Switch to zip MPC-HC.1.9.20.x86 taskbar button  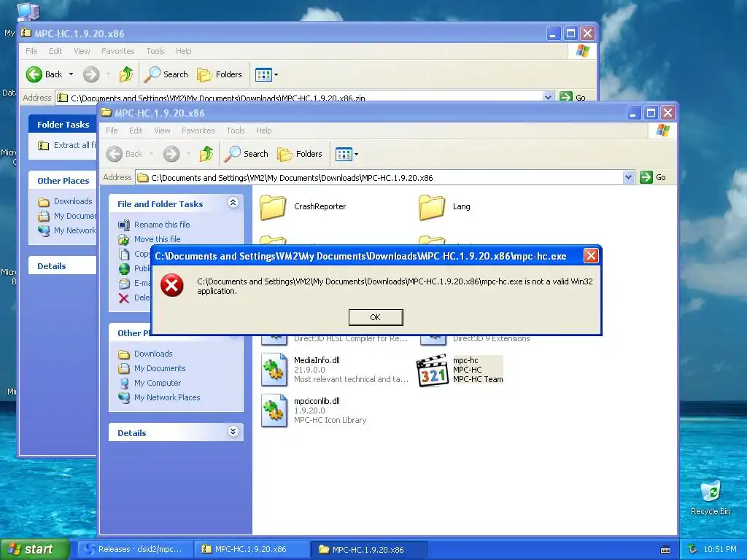tap(252, 549)
